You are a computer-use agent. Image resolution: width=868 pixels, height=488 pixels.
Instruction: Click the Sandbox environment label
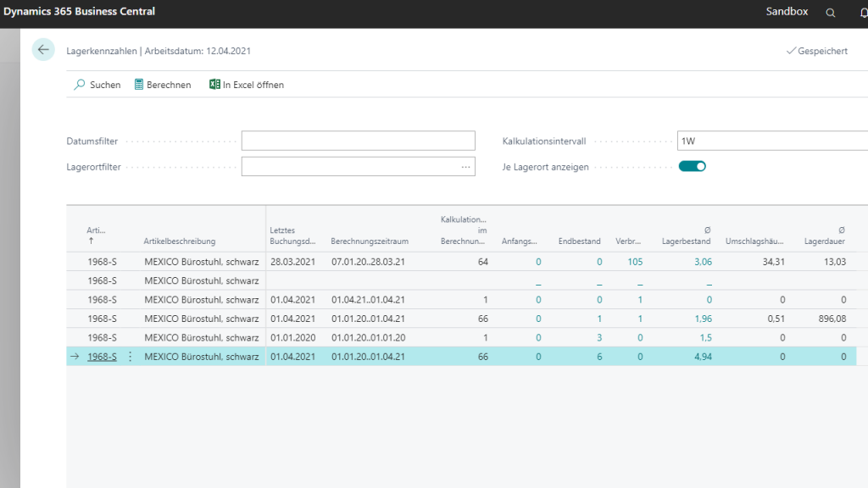[x=787, y=12]
